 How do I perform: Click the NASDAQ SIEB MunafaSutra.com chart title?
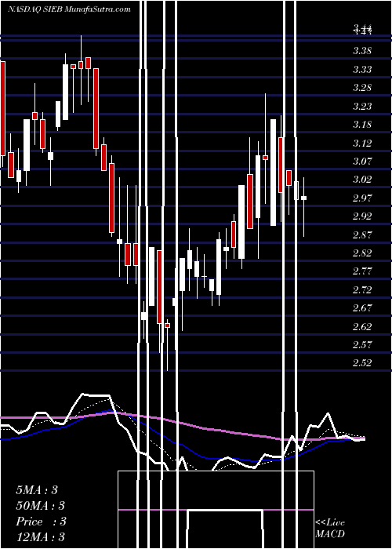pyautogui.click(x=70, y=9)
